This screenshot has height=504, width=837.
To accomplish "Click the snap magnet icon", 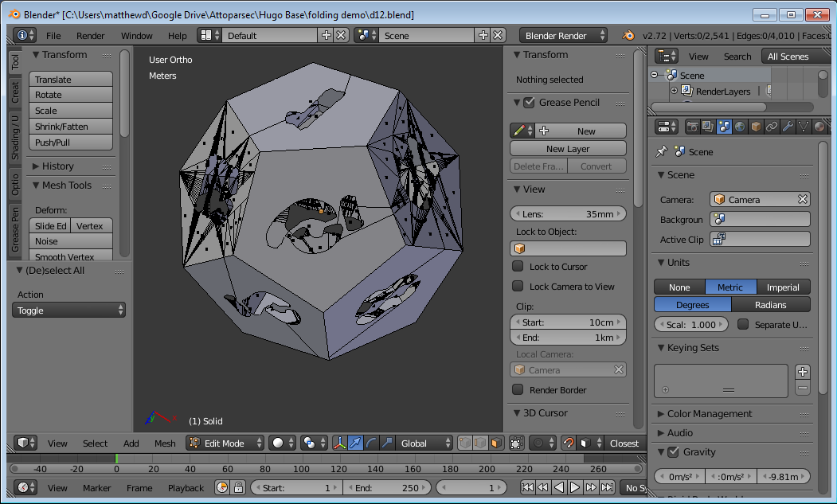I will (569, 443).
